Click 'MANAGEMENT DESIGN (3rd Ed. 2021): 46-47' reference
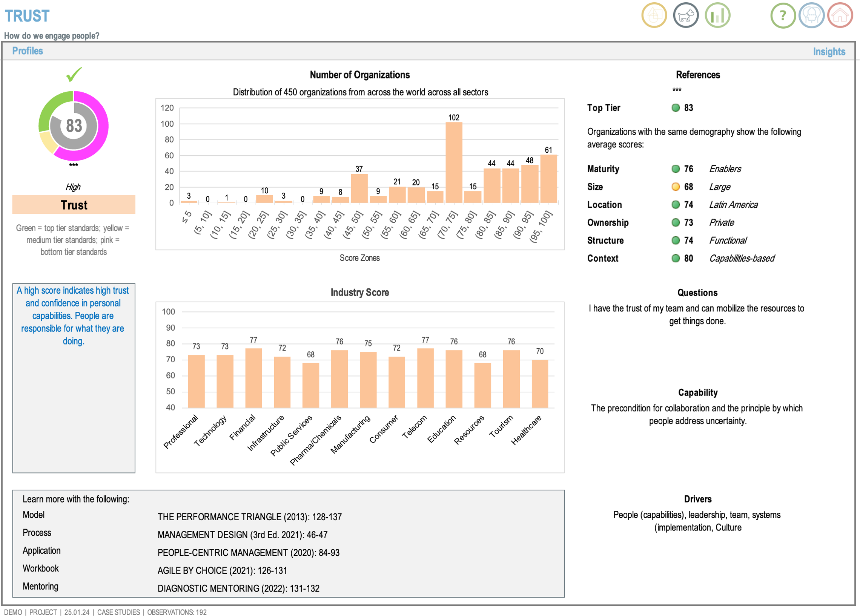This screenshot has height=616, width=860. tap(242, 535)
